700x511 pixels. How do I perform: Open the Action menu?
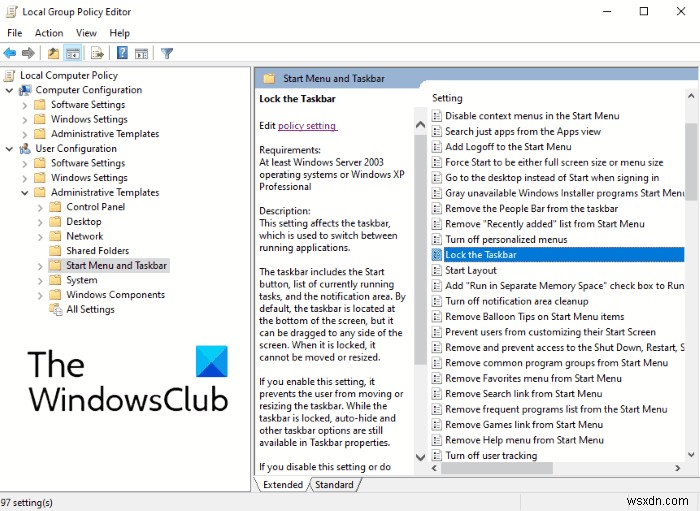49,33
